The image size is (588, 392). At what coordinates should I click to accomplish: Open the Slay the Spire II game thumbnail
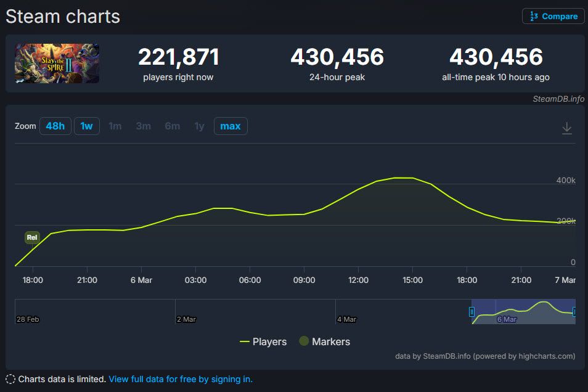tap(57, 63)
